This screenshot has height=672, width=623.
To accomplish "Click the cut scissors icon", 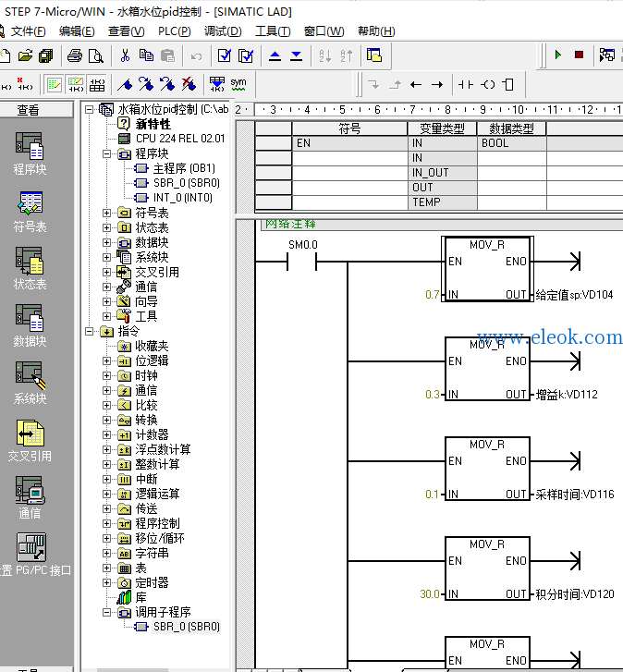I will [x=125, y=55].
